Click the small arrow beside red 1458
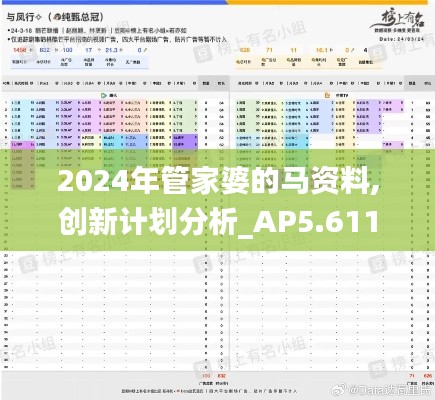 click(31, 50)
